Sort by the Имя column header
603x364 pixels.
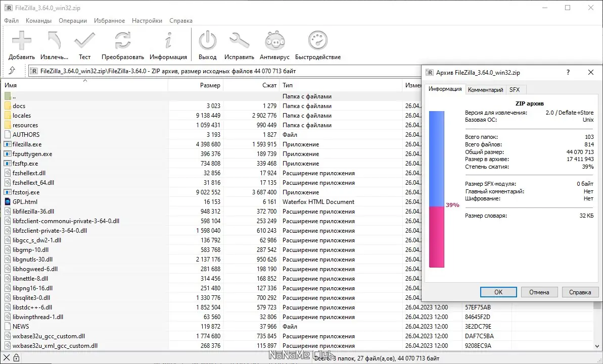coord(84,85)
